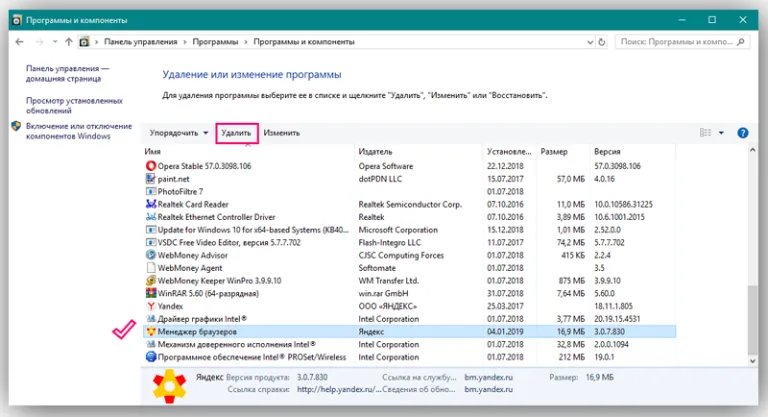Click the Удалить button
Image resolution: width=768 pixels, height=417 pixels.
236,133
